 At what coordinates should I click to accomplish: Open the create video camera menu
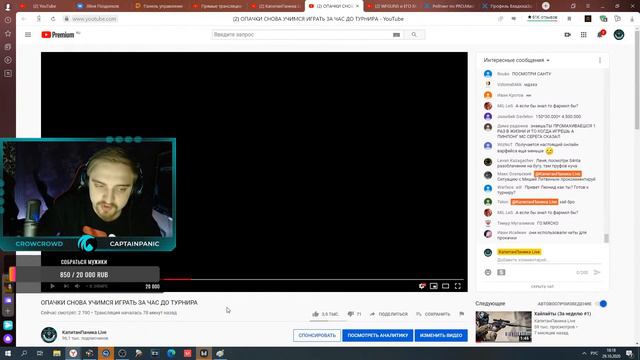coord(567,35)
